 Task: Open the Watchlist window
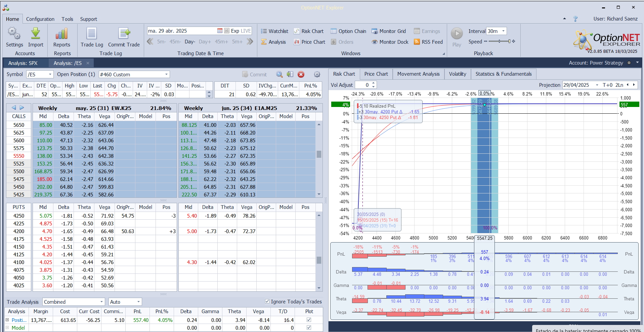(x=274, y=31)
